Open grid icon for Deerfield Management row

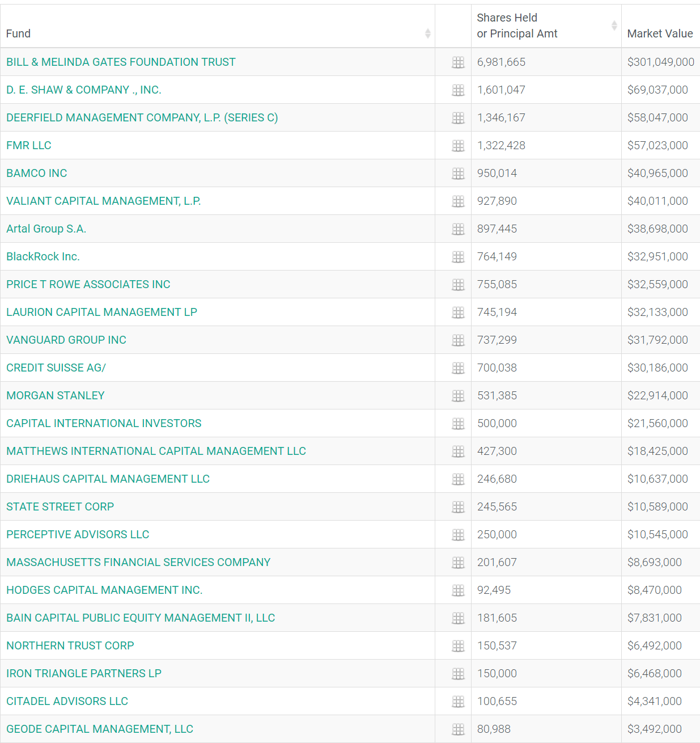458,118
